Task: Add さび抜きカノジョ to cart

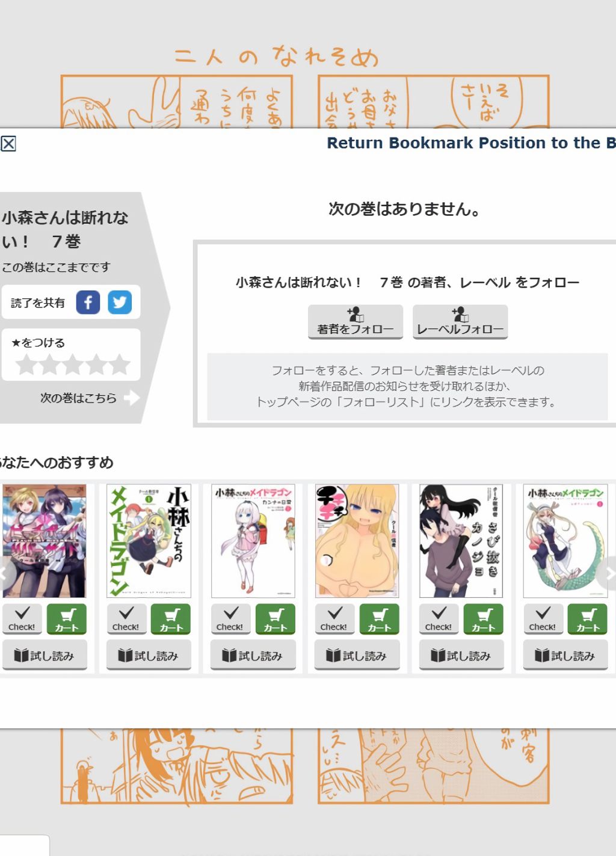Action: (484, 619)
